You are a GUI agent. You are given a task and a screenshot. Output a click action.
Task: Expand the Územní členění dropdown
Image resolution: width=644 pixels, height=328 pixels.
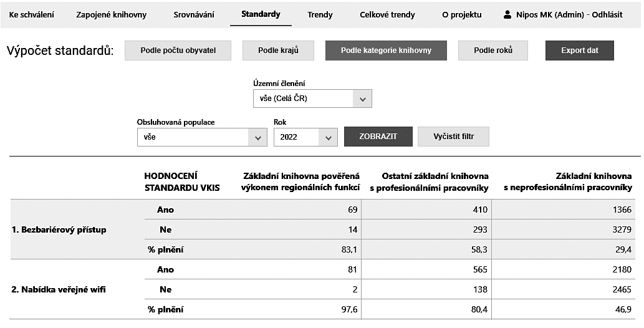(312, 99)
